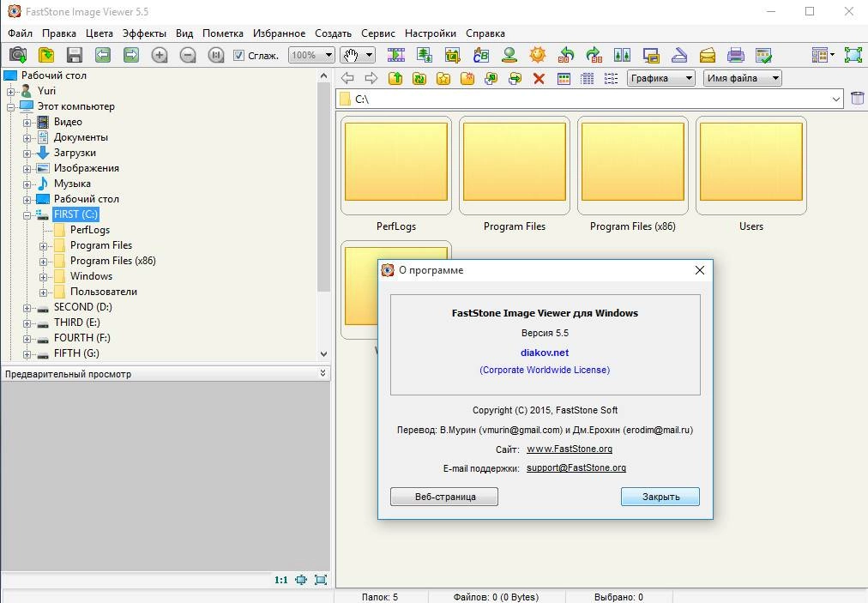The width and height of the screenshot is (868, 603).
Task: Go to next image with the green right arrow
Action: [x=131, y=55]
